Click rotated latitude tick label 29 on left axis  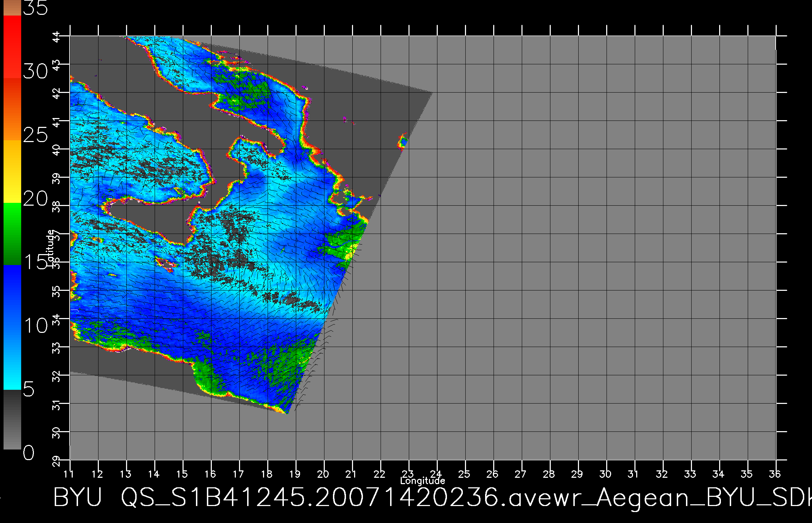tap(56, 461)
